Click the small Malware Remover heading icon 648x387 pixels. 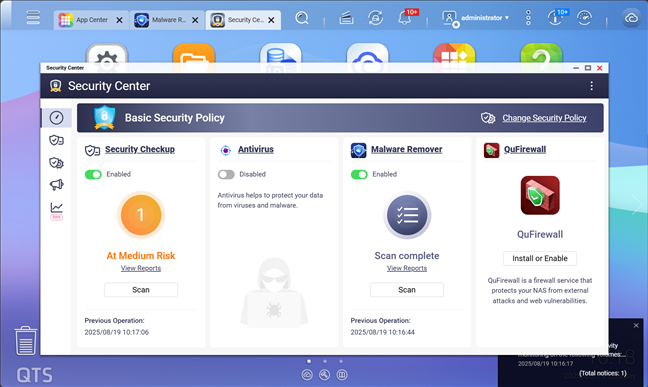358,150
